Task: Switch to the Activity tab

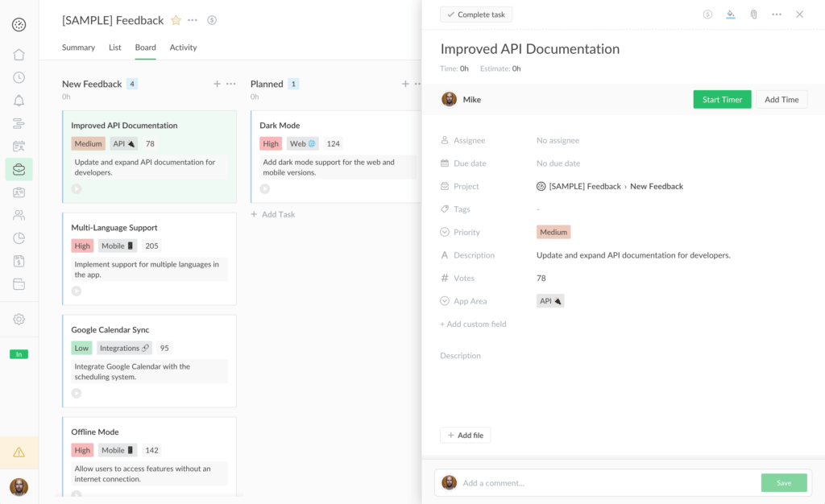Action: coord(183,48)
